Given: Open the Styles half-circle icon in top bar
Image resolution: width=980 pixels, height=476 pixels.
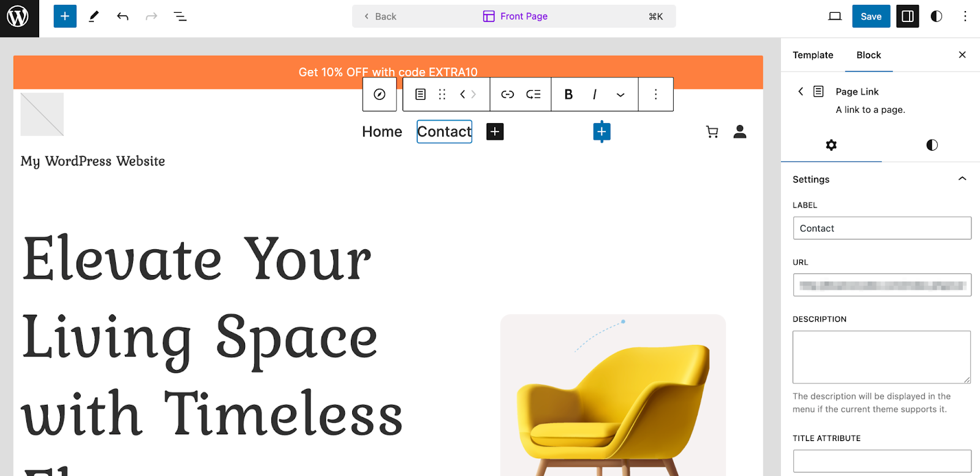Looking at the screenshot, I should point(937,17).
